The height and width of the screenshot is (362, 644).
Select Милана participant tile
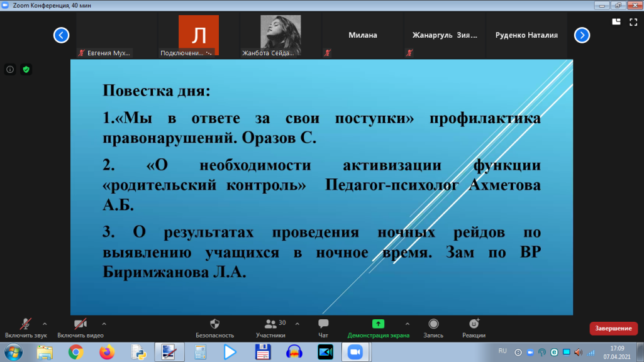click(363, 35)
